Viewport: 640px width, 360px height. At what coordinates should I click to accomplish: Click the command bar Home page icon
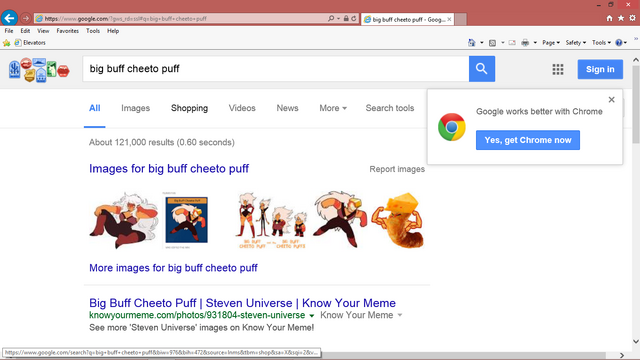click(x=472, y=42)
